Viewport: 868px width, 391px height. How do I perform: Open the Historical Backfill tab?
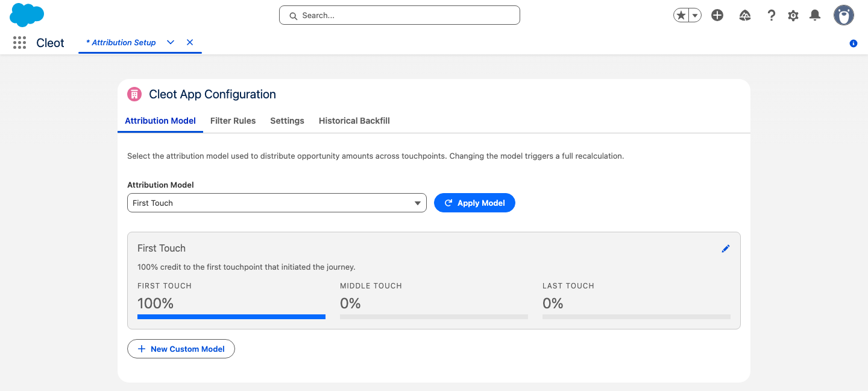[x=354, y=121]
